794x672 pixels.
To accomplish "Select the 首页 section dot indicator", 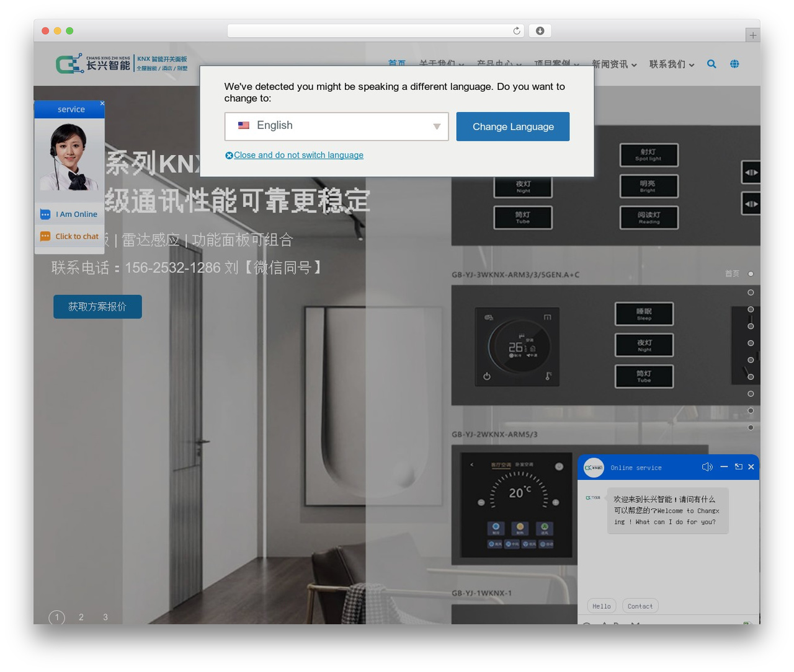I will [751, 273].
